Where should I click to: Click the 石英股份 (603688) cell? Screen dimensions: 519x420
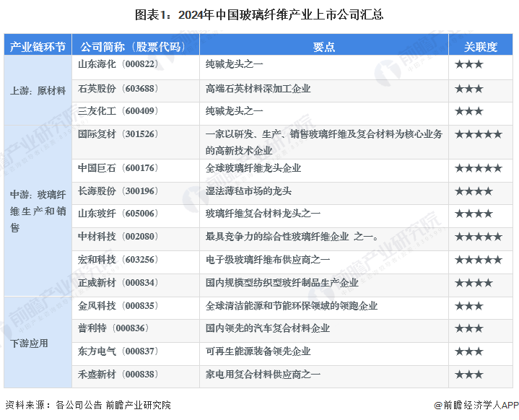[136, 91]
